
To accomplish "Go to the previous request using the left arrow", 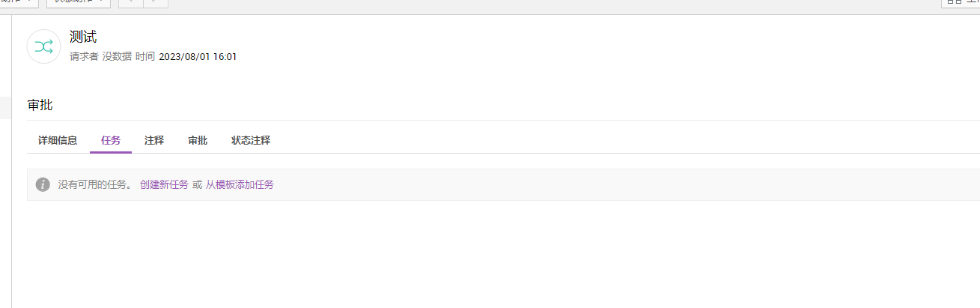I will (x=130, y=3).
